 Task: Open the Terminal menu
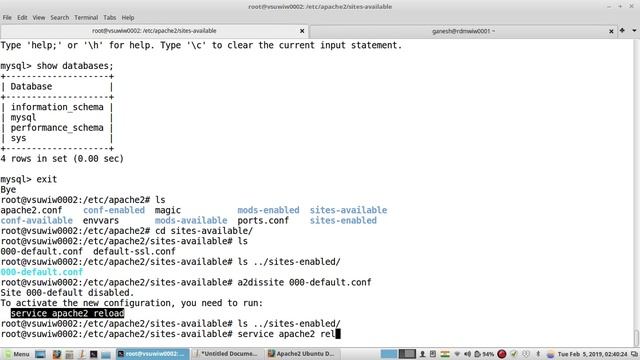click(86, 18)
